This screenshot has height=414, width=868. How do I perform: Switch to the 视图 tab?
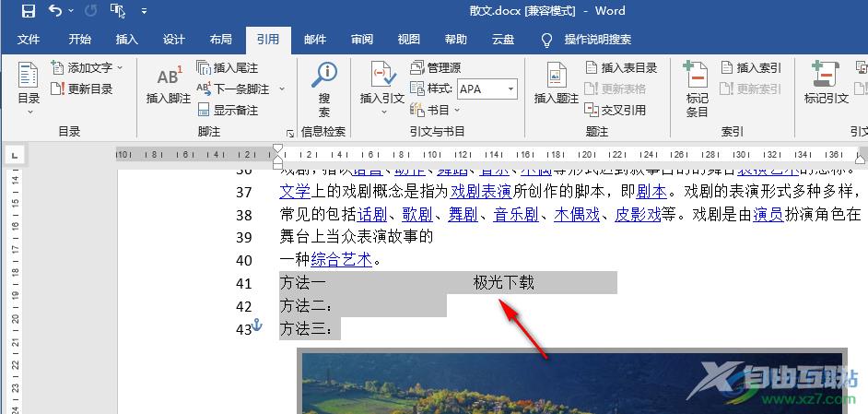(409, 40)
